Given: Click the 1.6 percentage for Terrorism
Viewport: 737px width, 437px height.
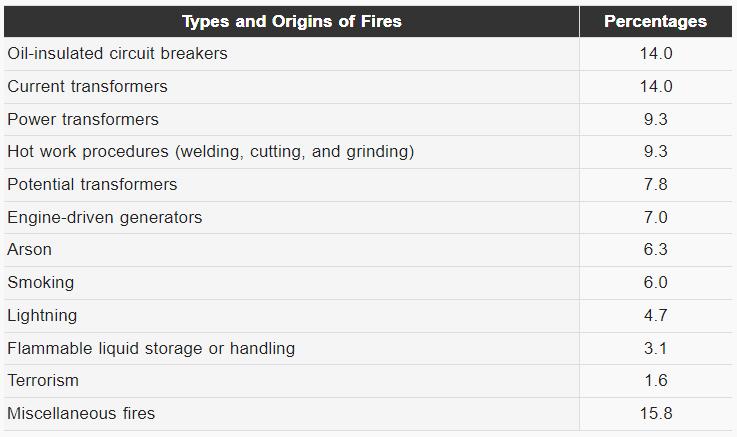Looking at the screenshot, I should pos(656,381).
